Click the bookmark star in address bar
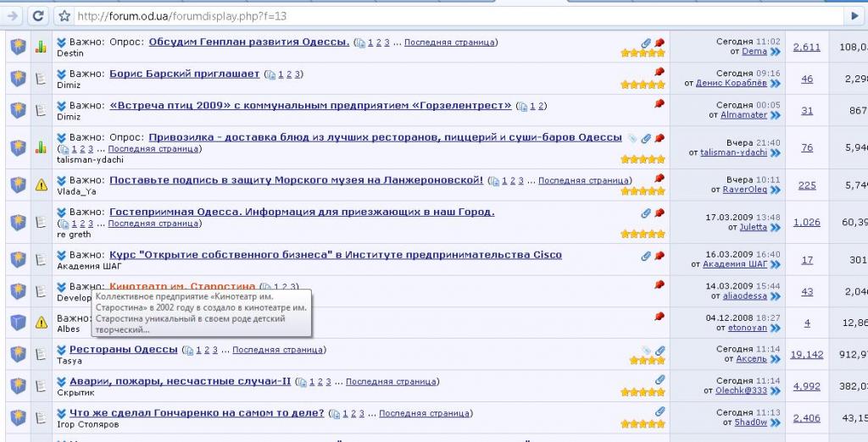Screen dimensions: 868x442 pyautogui.click(x=65, y=15)
